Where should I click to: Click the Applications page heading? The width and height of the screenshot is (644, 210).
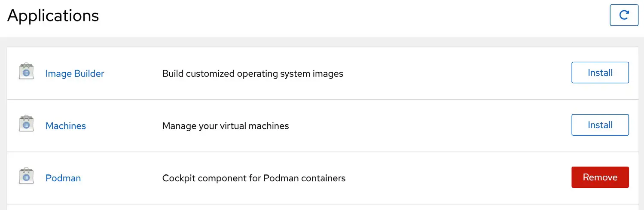pyautogui.click(x=53, y=15)
